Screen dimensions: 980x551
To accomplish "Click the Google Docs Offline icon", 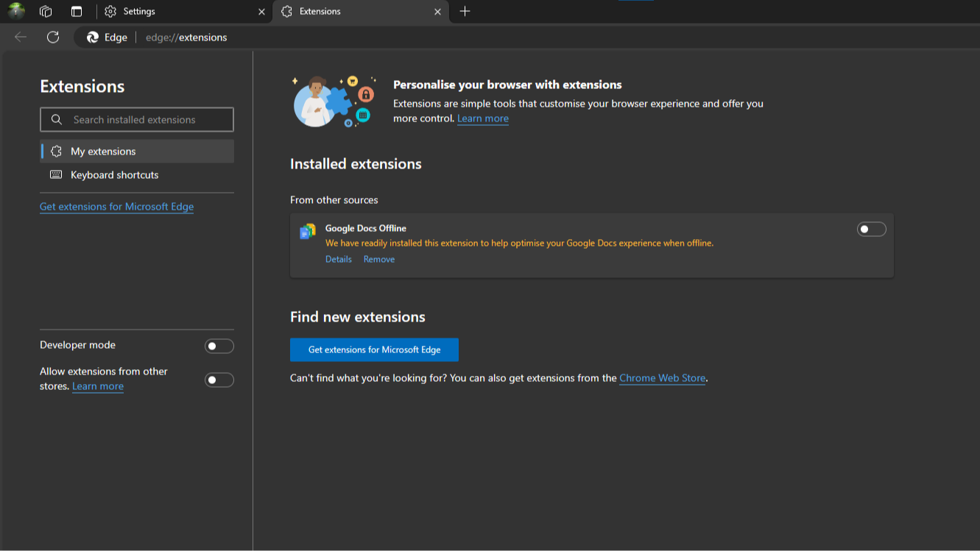I will coord(308,232).
